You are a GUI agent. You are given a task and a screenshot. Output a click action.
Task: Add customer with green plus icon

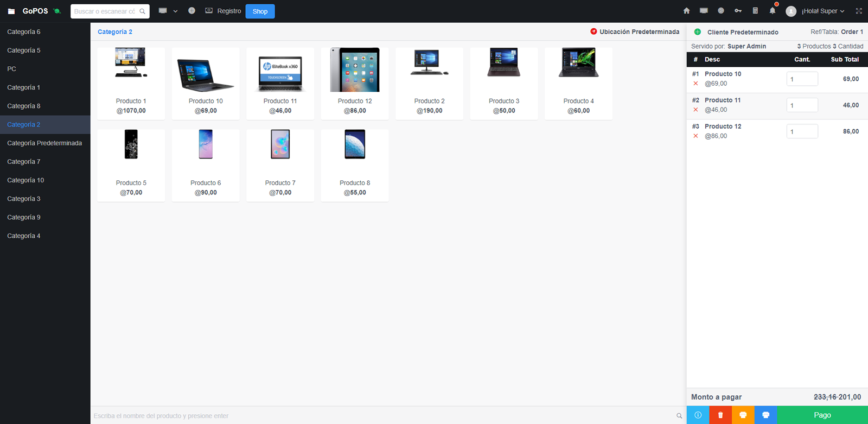point(698,32)
